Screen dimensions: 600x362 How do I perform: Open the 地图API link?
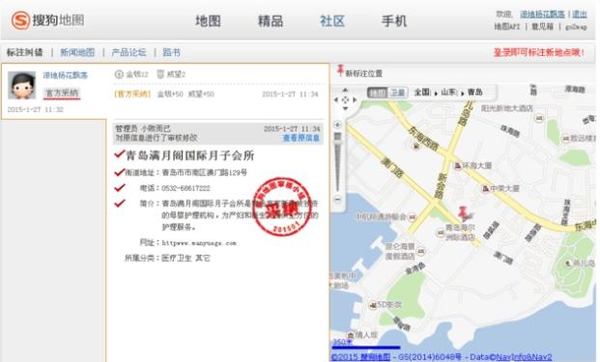click(x=507, y=26)
